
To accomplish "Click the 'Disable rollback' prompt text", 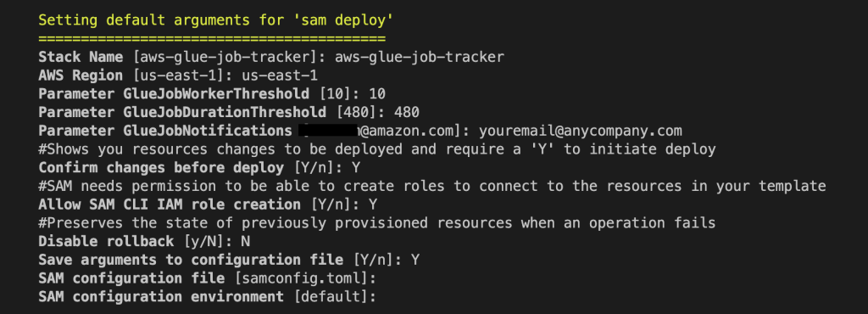I will click(102, 242).
